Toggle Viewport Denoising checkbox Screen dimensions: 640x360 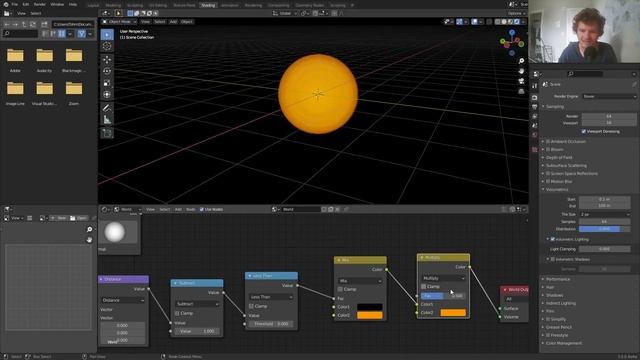[x=584, y=131]
